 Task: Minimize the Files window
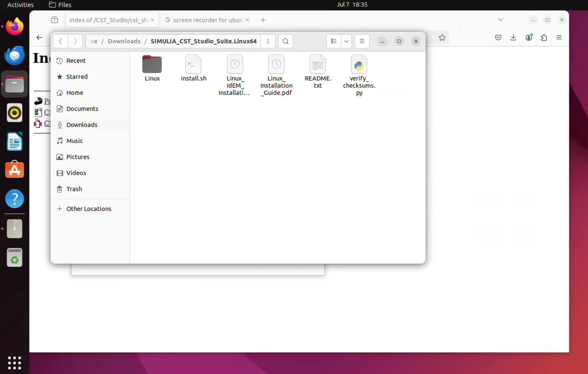coord(382,41)
